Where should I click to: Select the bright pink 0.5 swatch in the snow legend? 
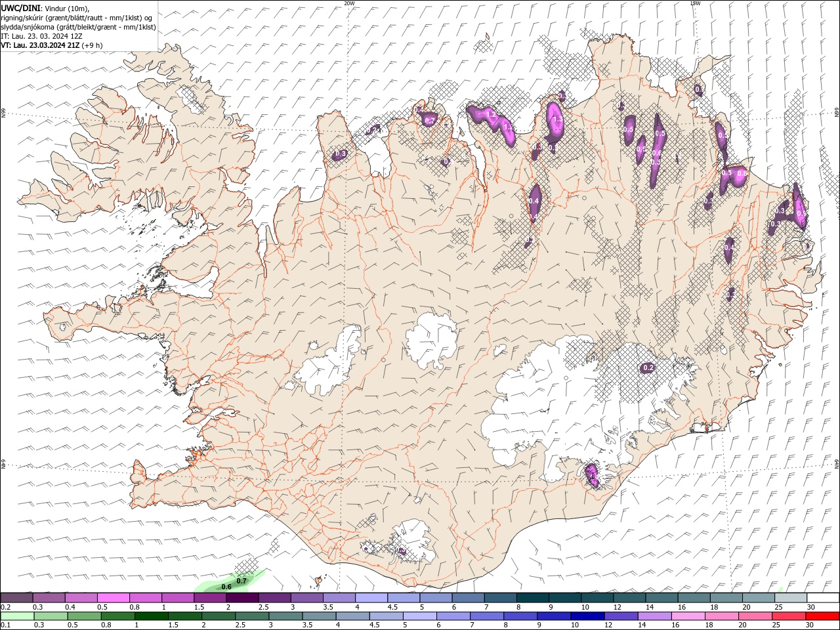114,598
